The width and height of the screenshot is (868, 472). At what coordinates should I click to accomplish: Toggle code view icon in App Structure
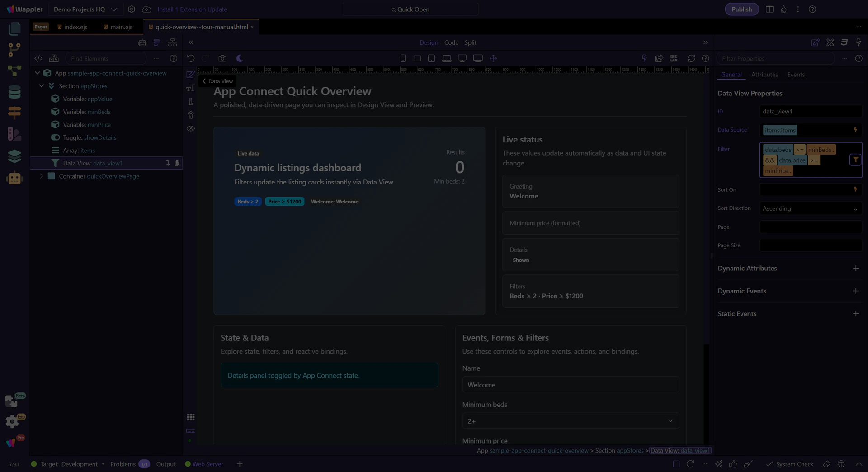[x=38, y=58]
